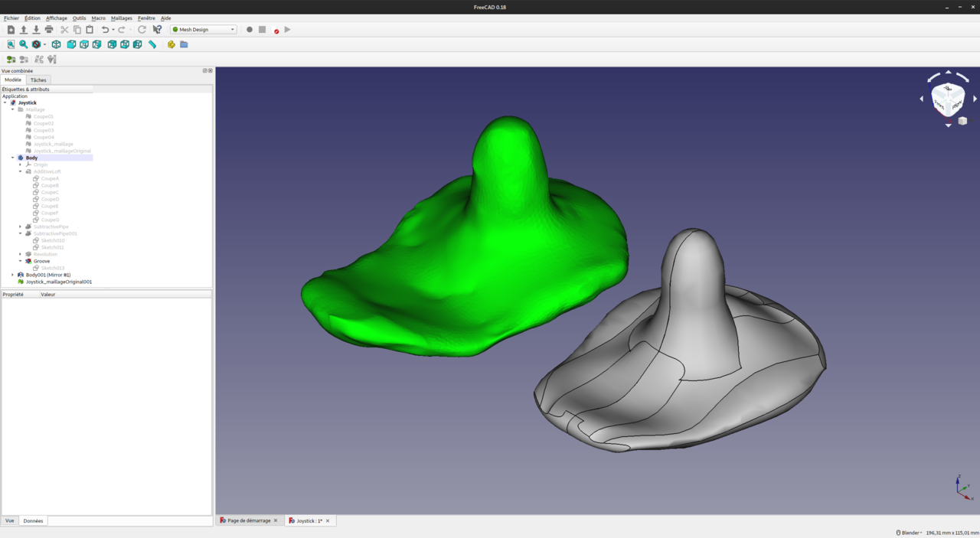Select Coupe03 in the Maillage group
Viewport: 980px width, 538px height.
pyautogui.click(x=44, y=130)
